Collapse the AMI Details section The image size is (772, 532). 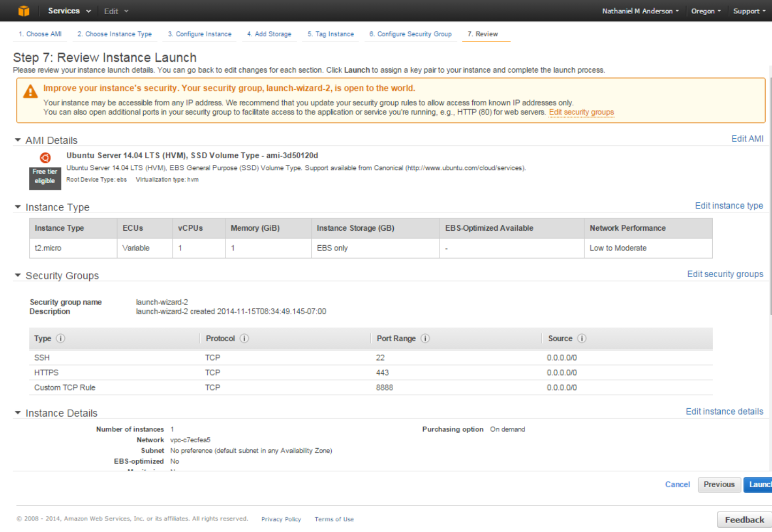pyautogui.click(x=18, y=140)
